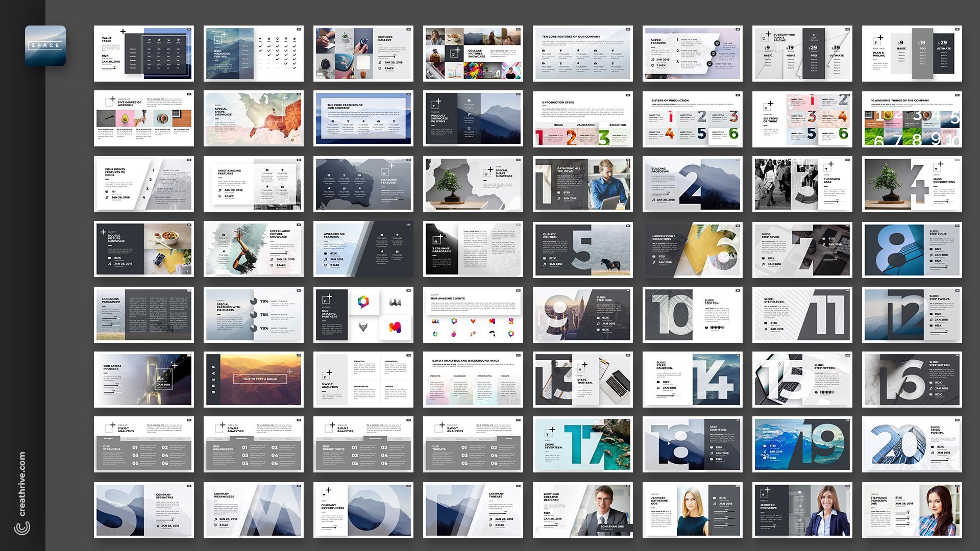Select the fox logo on Our Amazing Clients slide

click(x=473, y=321)
